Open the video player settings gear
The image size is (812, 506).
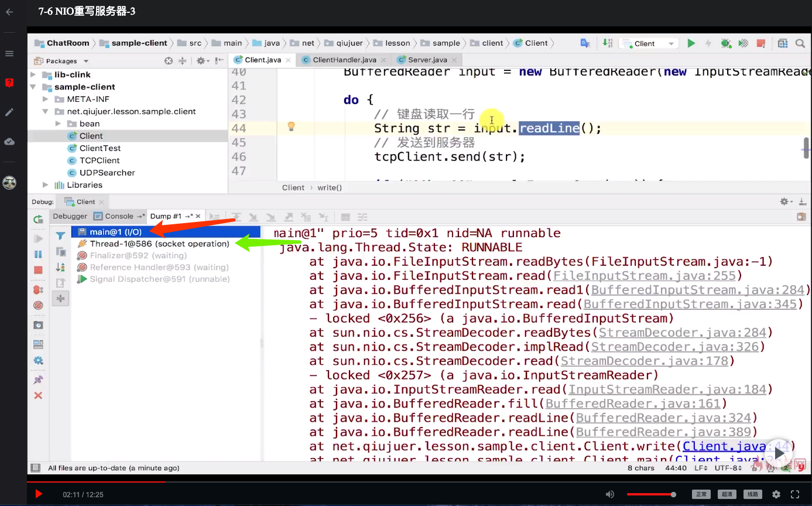[x=776, y=494]
